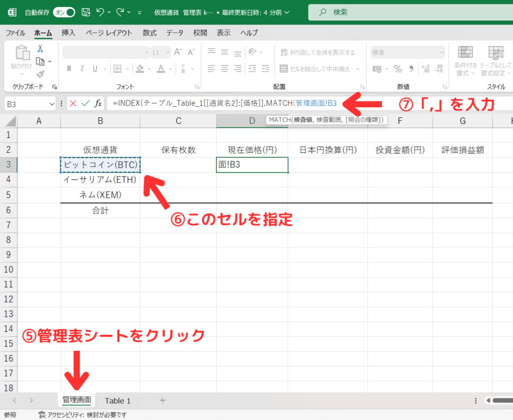Toggle Underline formatting
This screenshot has width=513, height=420.
point(95,69)
